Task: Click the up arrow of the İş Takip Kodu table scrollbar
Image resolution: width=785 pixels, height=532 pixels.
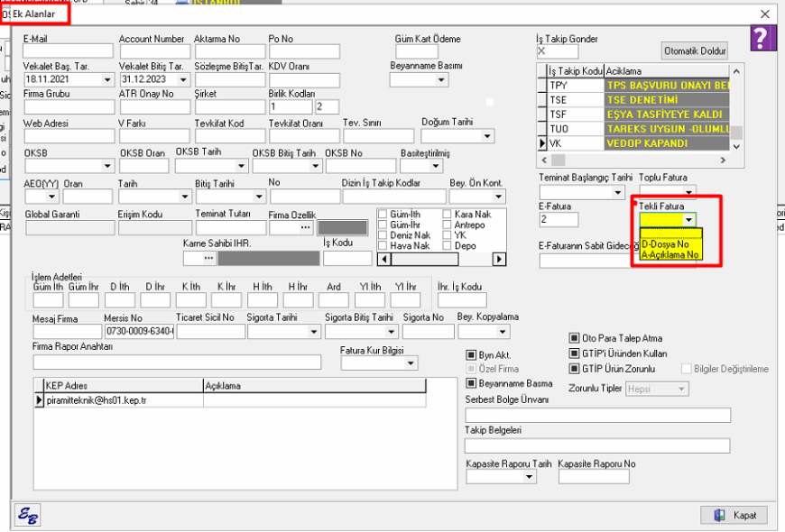Action: [x=736, y=71]
